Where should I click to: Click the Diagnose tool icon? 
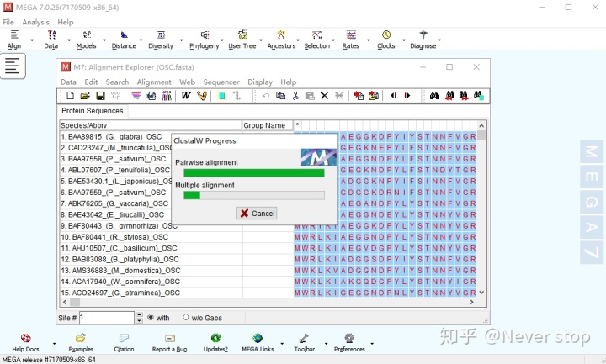pyautogui.click(x=423, y=40)
